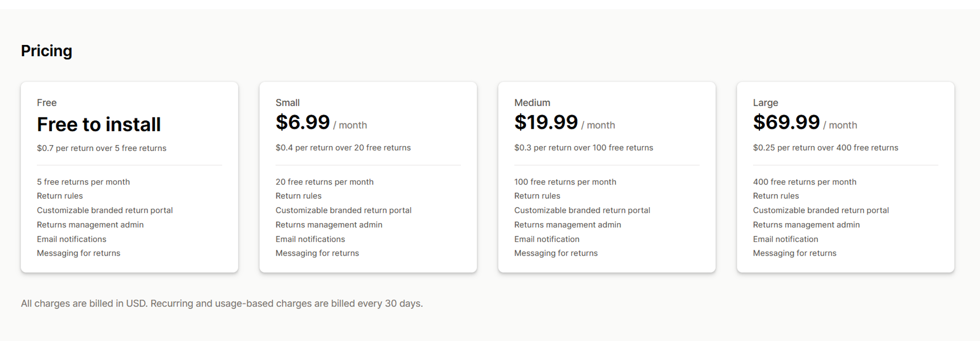
Task: Click "$0.7 per return over 5 free returns"
Action: point(102,148)
